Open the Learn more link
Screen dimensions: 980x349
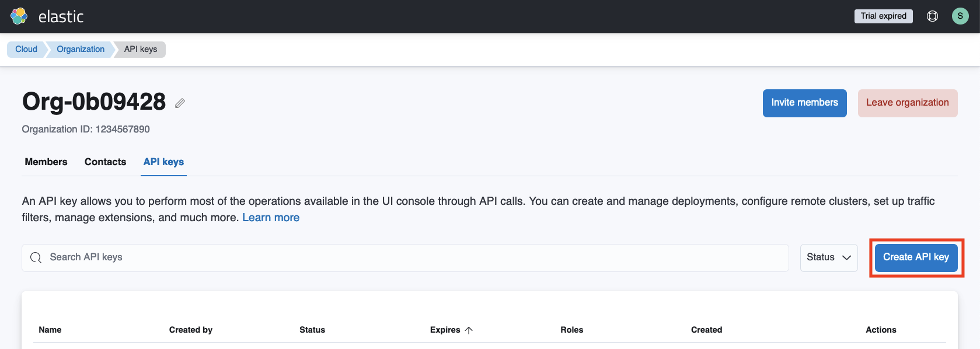point(271,217)
